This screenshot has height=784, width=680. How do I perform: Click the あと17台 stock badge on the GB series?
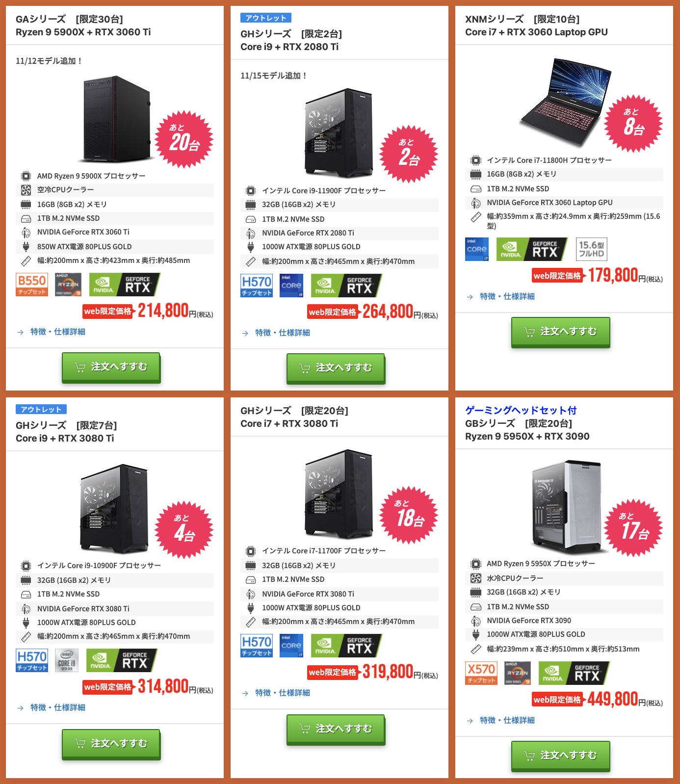click(633, 528)
